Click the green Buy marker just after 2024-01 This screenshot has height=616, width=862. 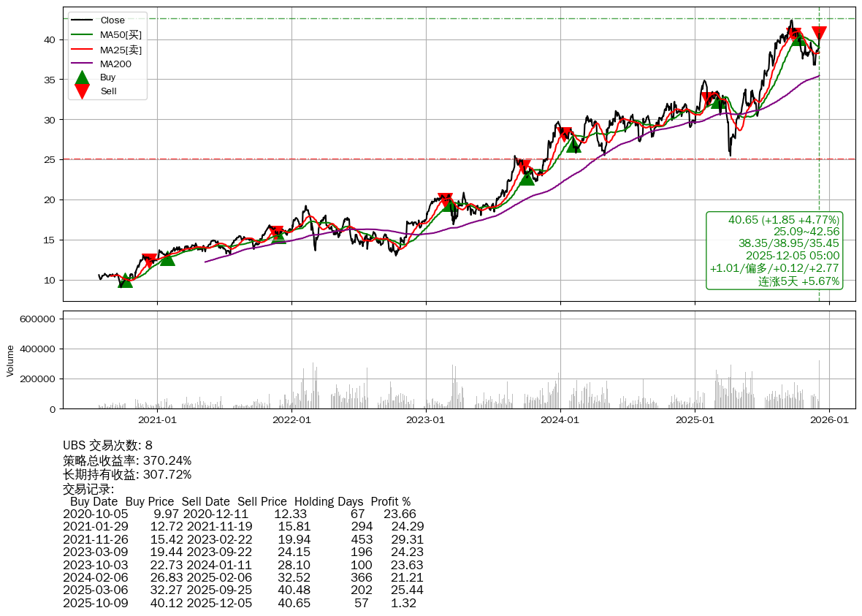point(573,145)
